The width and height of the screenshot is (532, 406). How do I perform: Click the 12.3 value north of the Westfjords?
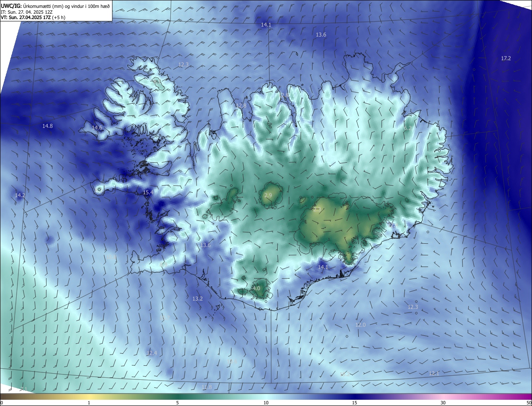pyautogui.click(x=183, y=65)
